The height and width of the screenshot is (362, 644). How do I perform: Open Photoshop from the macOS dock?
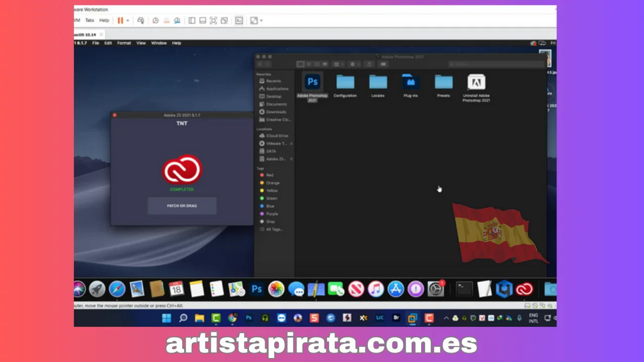click(257, 289)
